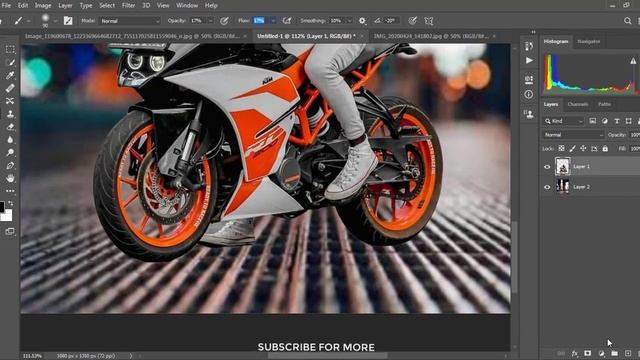Open the File menu
This screenshot has width=640, height=360.
tap(6, 6)
